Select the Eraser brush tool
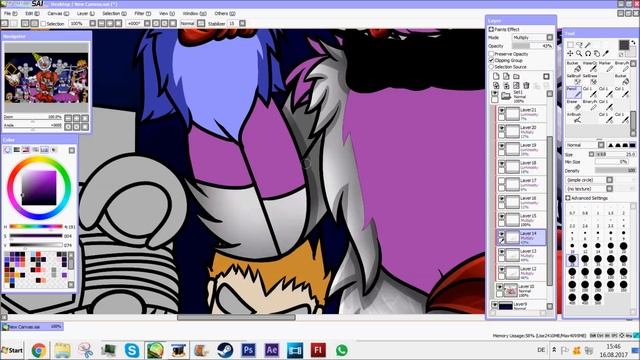640x360 pixels. point(574,105)
